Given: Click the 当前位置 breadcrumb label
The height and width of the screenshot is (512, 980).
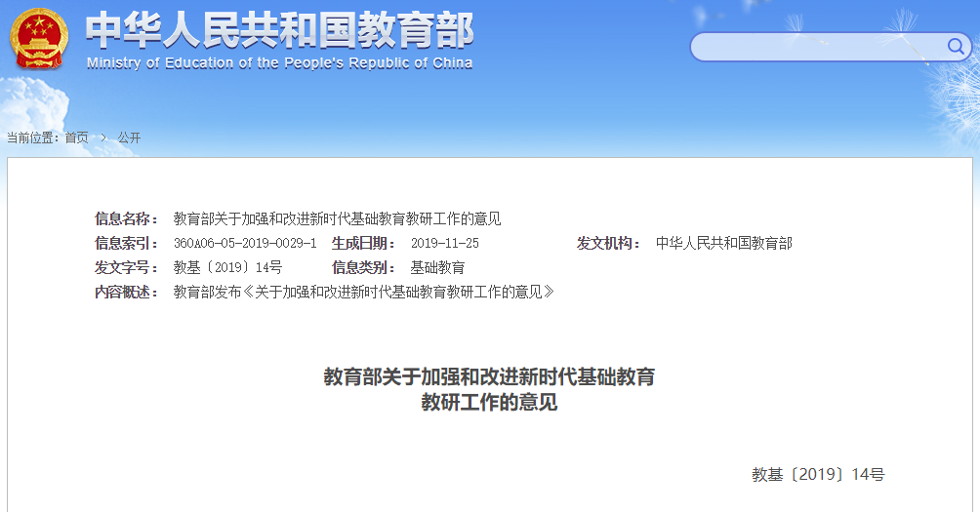Looking at the screenshot, I should click(33, 138).
